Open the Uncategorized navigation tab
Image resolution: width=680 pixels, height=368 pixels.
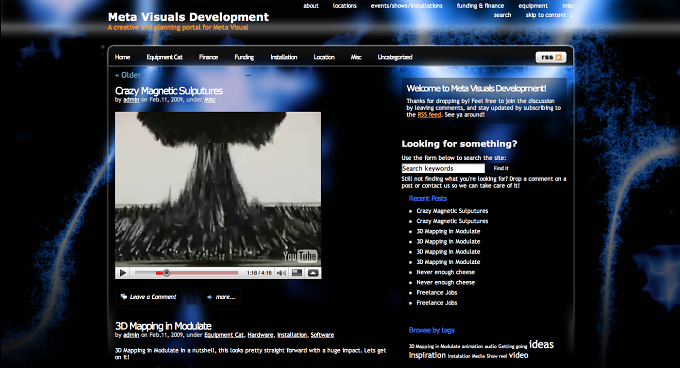pyautogui.click(x=395, y=57)
